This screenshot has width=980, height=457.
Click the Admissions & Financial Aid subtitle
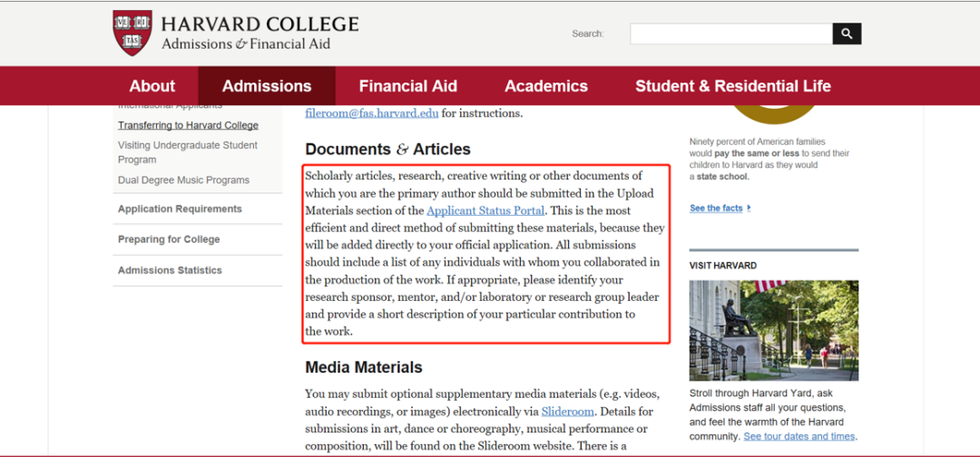click(246, 44)
